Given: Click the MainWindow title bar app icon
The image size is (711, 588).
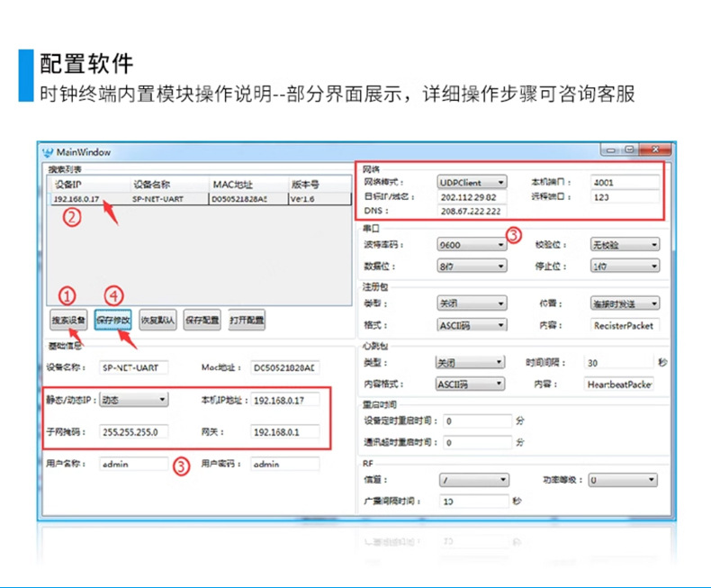Looking at the screenshot, I should click(x=48, y=152).
